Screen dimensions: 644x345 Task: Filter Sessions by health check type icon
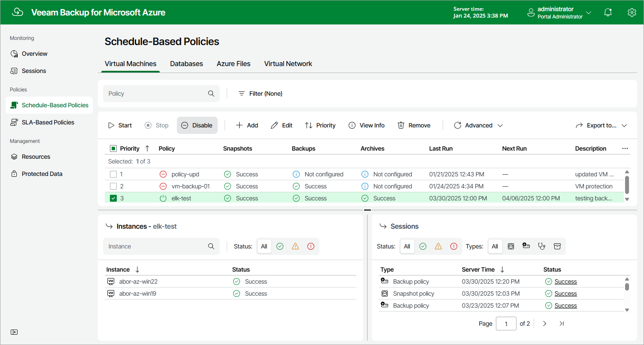click(541, 246)
